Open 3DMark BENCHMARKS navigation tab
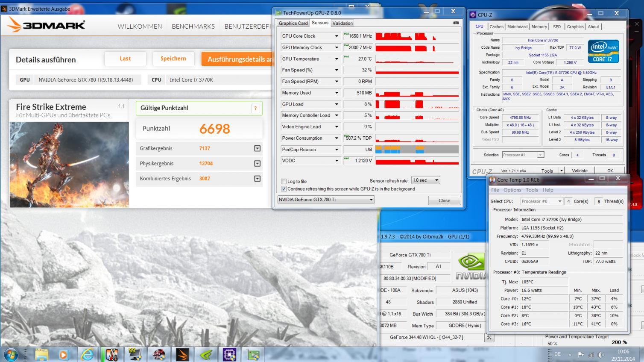644x362 pixels. [193, 26]
